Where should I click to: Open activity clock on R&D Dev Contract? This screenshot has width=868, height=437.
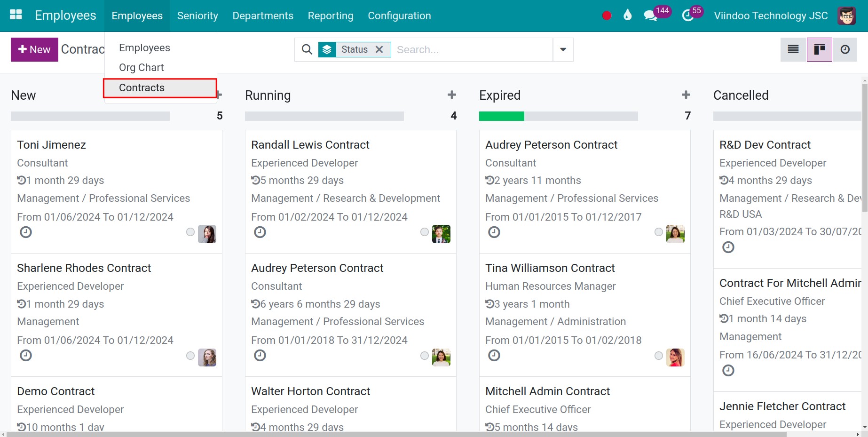728,247
